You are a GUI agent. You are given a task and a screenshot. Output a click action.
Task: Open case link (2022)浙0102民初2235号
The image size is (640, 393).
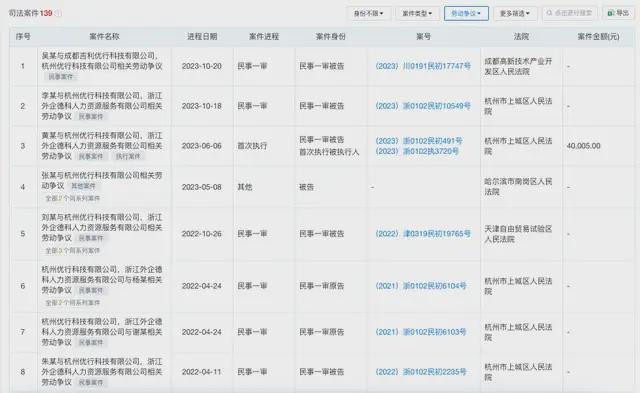(421, 372)
